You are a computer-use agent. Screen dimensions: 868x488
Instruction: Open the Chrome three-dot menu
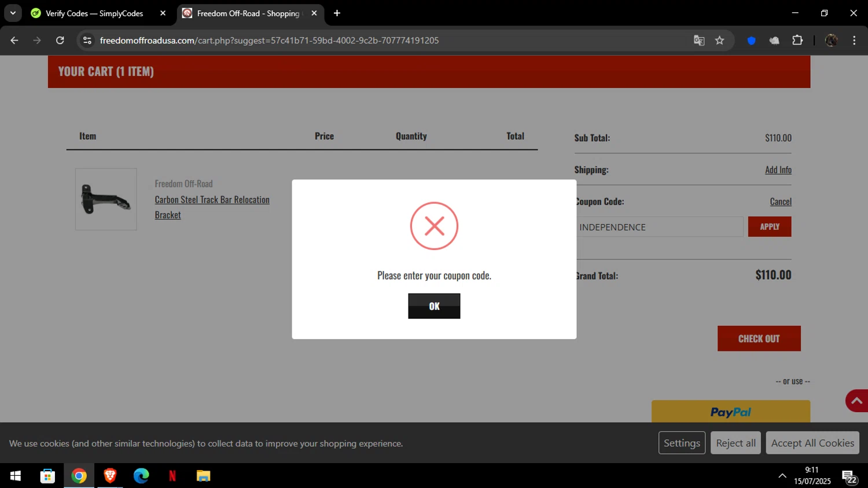tap(854, 41)
